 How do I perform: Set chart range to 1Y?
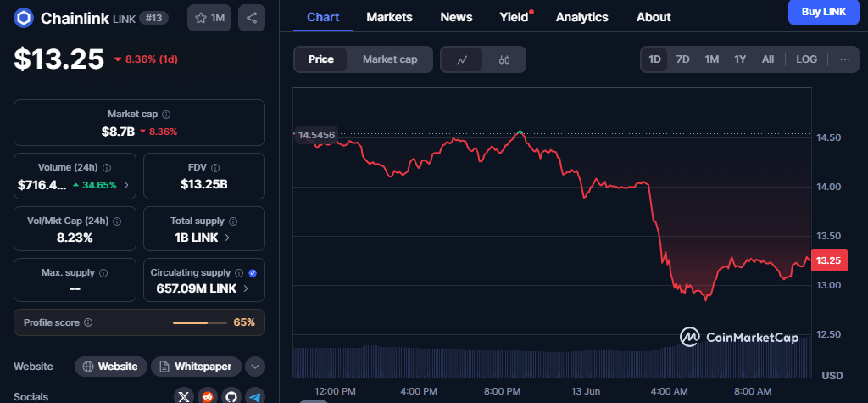(740, 59)
